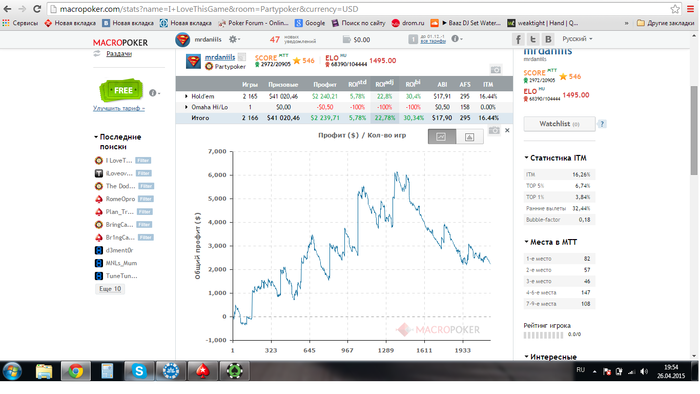700x394 pixels.
Task: Collapse the Последние поиски section
Action: click(96, 137)
